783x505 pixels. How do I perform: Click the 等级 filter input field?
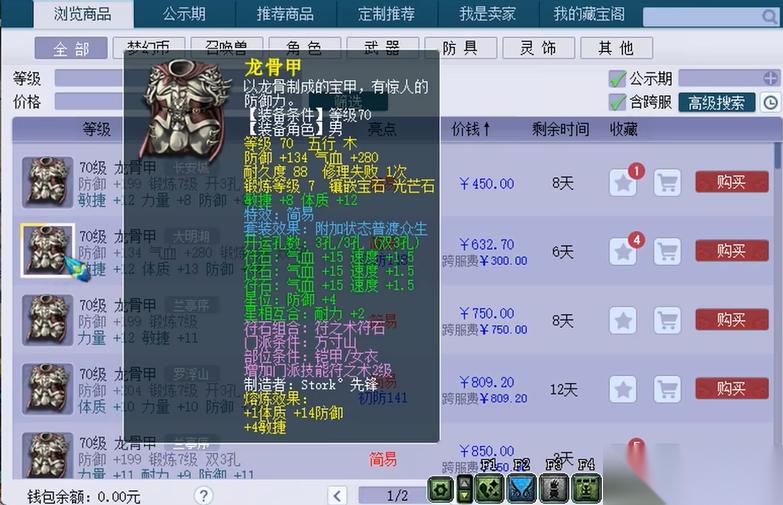tap(89, 78)
